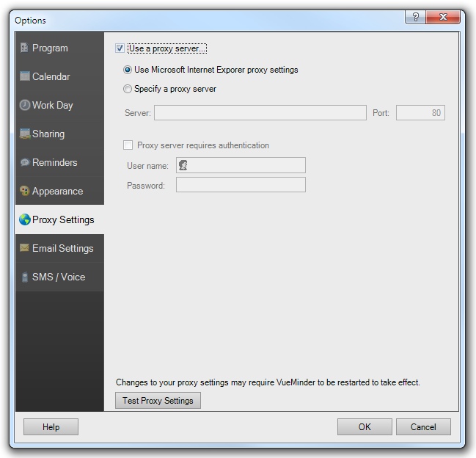Viewport: 476px width, 458px height.
Task: Uncheck the Use a proxy server checkbox
Action: [x=120, y=48]
